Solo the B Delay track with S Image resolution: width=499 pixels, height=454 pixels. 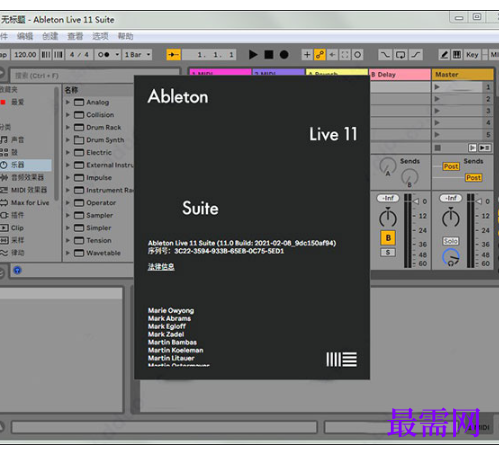(388, 252)
